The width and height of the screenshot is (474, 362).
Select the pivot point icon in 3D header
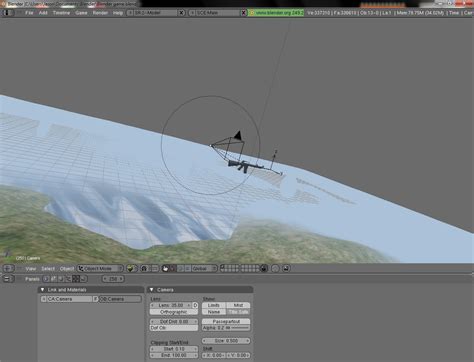(x=144, y=268)
